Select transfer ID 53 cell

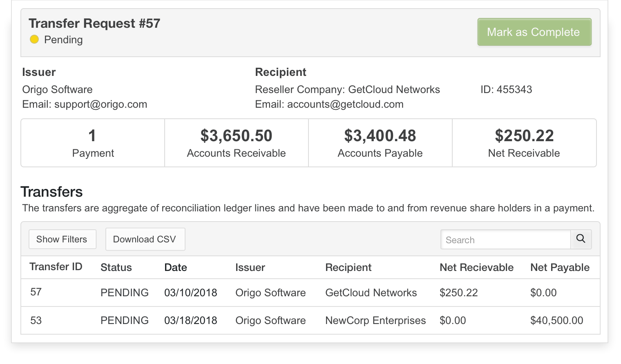[36, 320]
